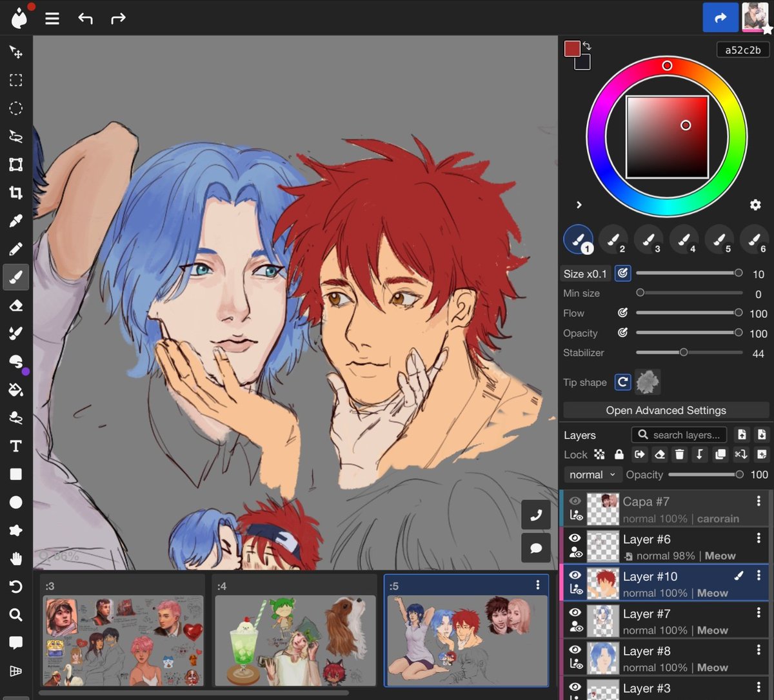Start a voice call with phone button

click(x=536, y=515)
